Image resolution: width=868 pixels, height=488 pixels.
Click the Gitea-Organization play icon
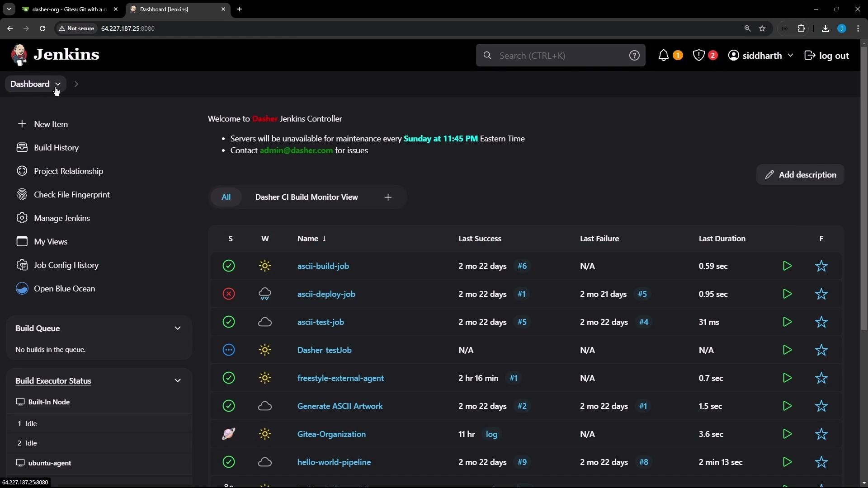(787, 434)
